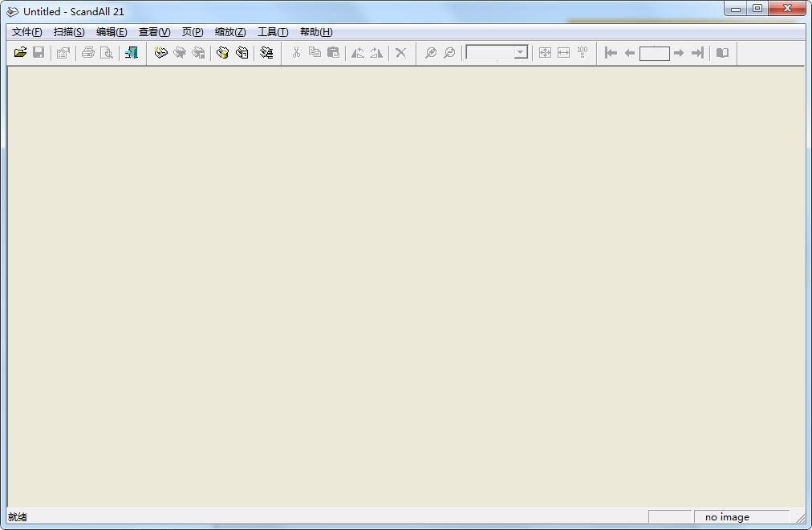The width and height of the screenshot is (812, 530).
Task: Open the 文件(F) menu
Action: (26, 32)
